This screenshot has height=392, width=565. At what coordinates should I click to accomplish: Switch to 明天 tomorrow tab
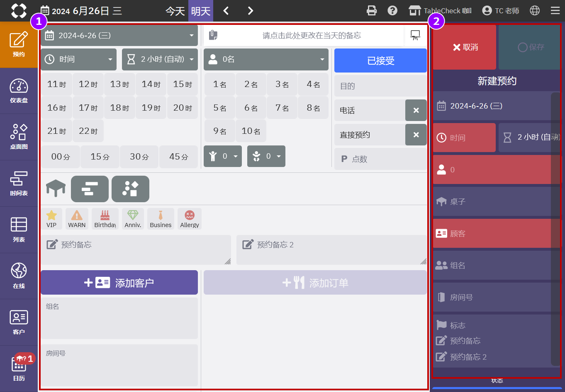(201, 11)
